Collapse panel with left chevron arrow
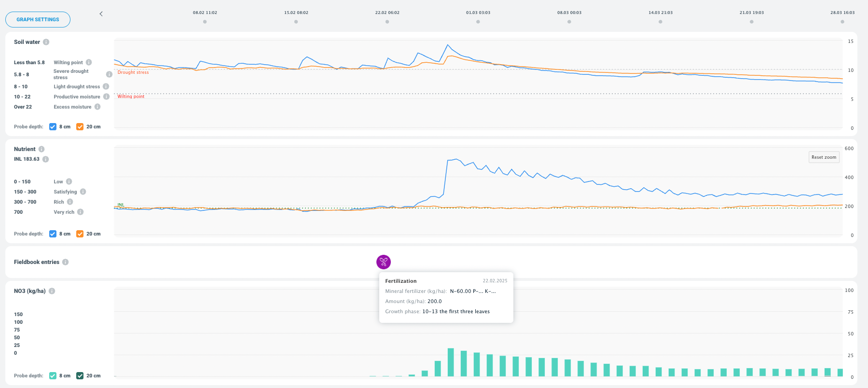 point(101,14)
